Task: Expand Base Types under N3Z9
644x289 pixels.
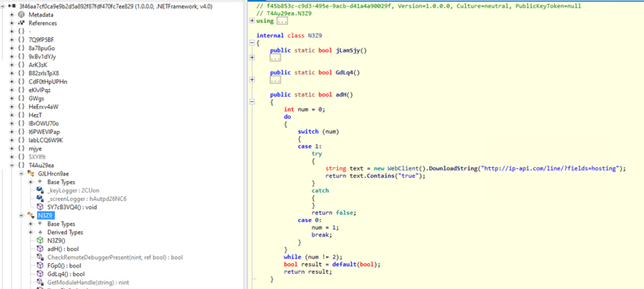Action: coord(31,224)
